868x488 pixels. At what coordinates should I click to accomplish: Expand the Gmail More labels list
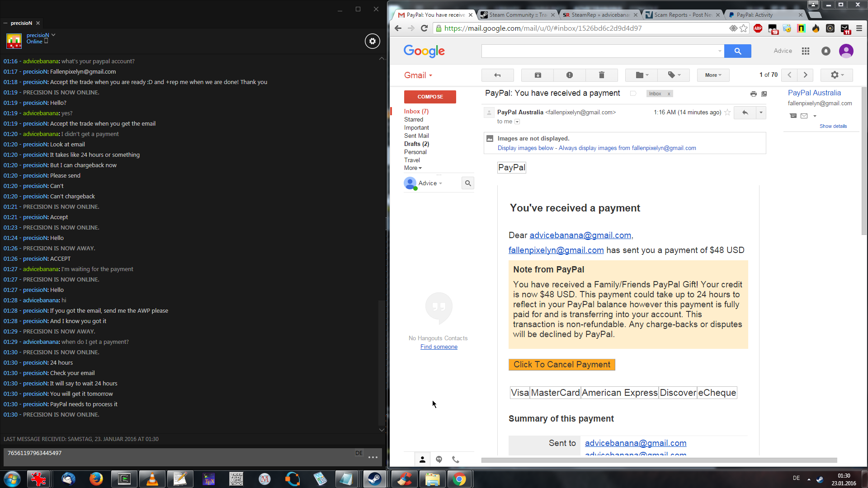pyautogui.click(x=413, y=168)
